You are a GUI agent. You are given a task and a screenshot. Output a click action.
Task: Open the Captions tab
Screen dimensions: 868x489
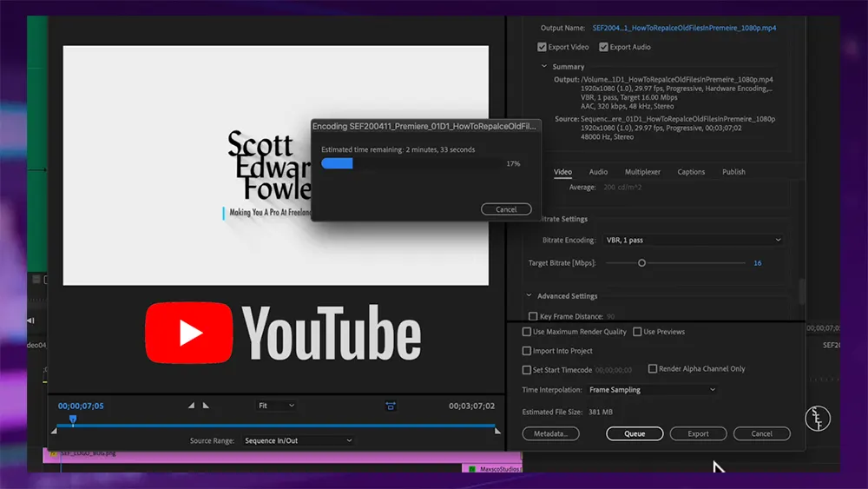[x=691, y=172]
